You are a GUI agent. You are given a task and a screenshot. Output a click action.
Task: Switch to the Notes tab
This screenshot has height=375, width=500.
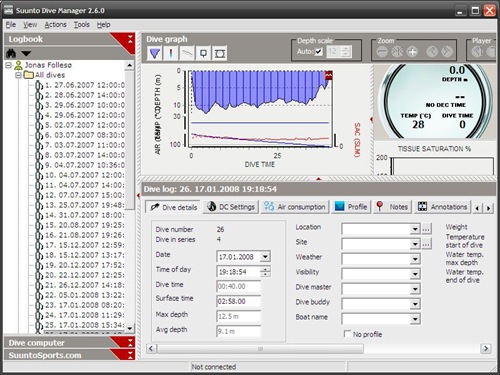pos(393,207)
